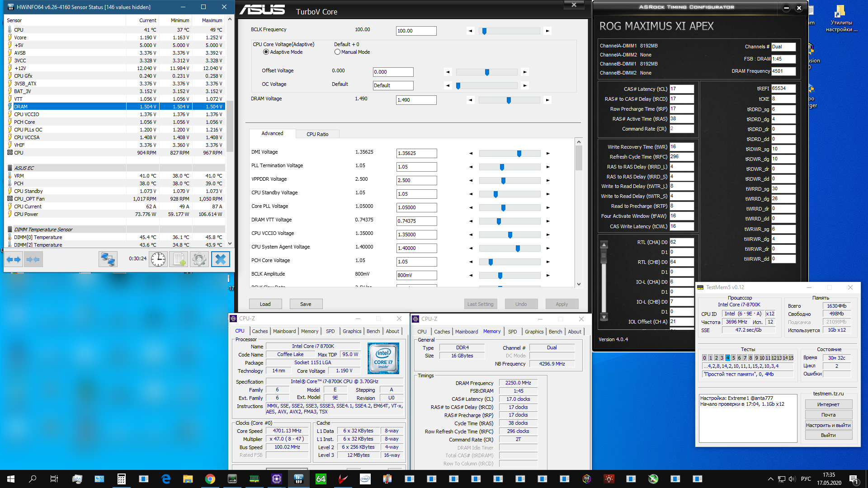
Task: Click HWiNFO log file plus icon
Action: coord(179,259)
